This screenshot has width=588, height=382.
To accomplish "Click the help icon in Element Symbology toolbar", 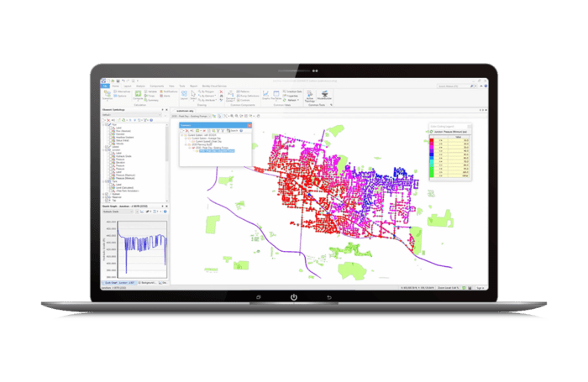I will (151, 120).
